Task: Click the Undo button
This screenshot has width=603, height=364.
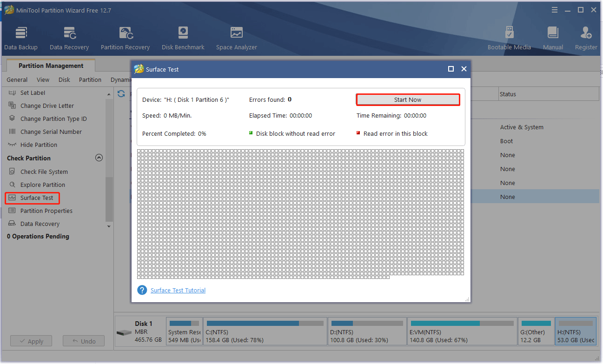Action: click(x=84, y=341)
